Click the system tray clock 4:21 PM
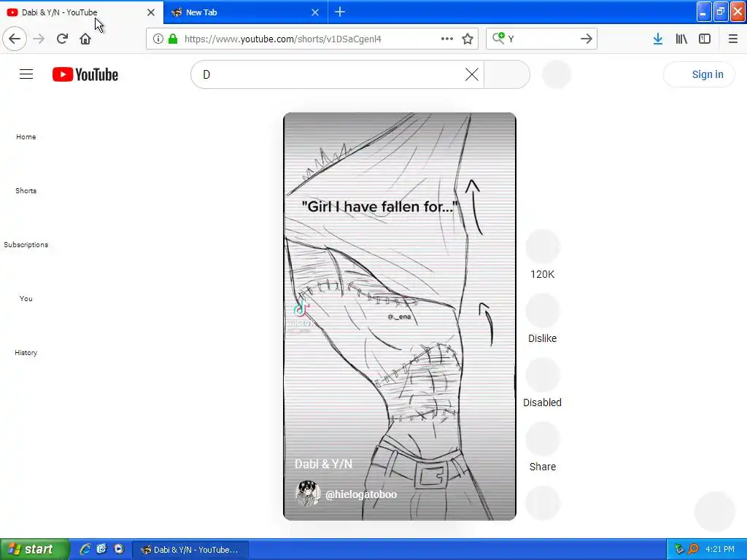747x560 pixels. (x=719, y=549)
